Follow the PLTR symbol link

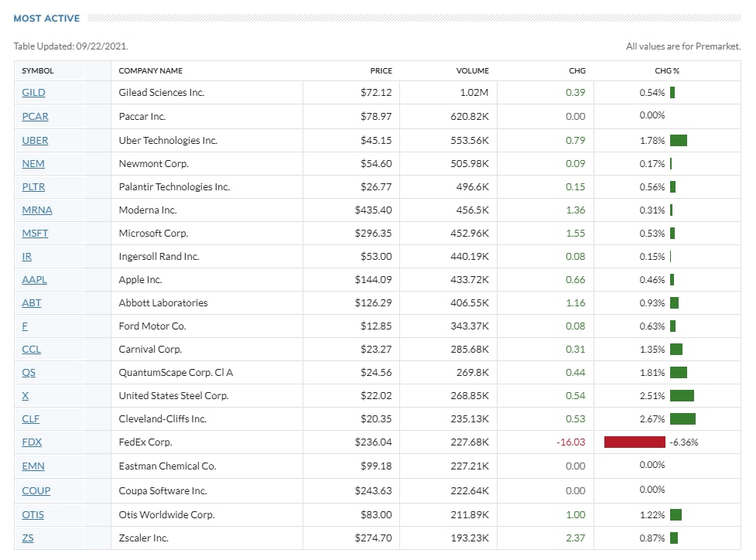[33, 187]
